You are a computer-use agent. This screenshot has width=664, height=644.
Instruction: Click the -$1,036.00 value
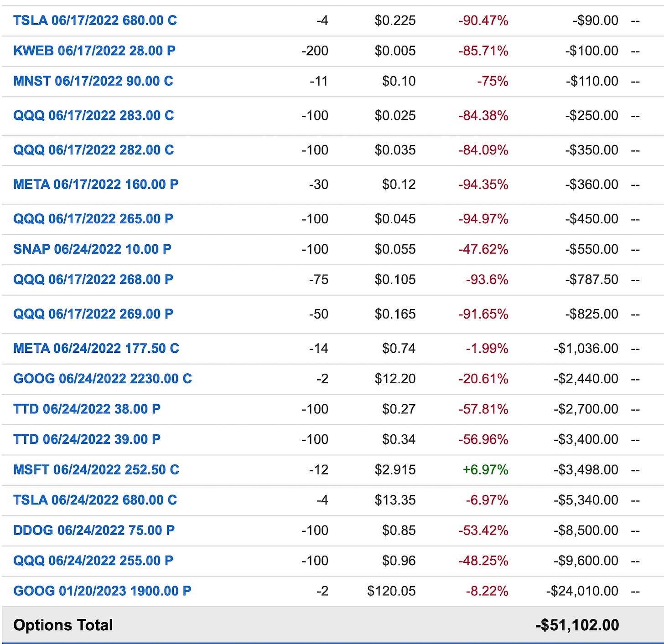click(586, 349)
